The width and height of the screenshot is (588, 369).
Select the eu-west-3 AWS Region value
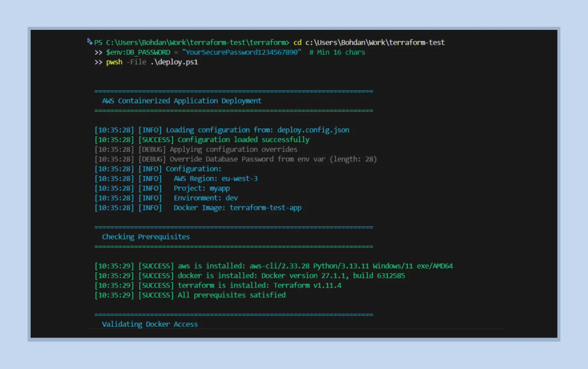tap(239, 178)
